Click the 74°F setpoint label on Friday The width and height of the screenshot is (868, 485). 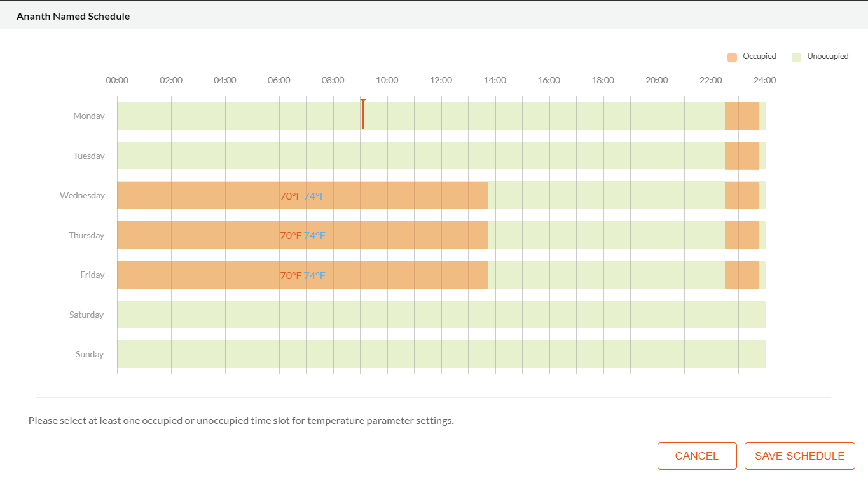click(314, 275)
